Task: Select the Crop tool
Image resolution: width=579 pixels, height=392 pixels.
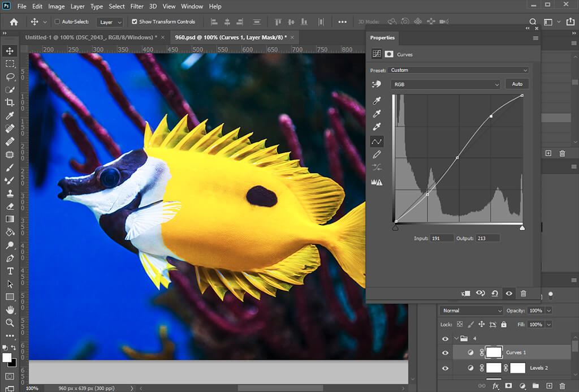Action: point(10,102)
